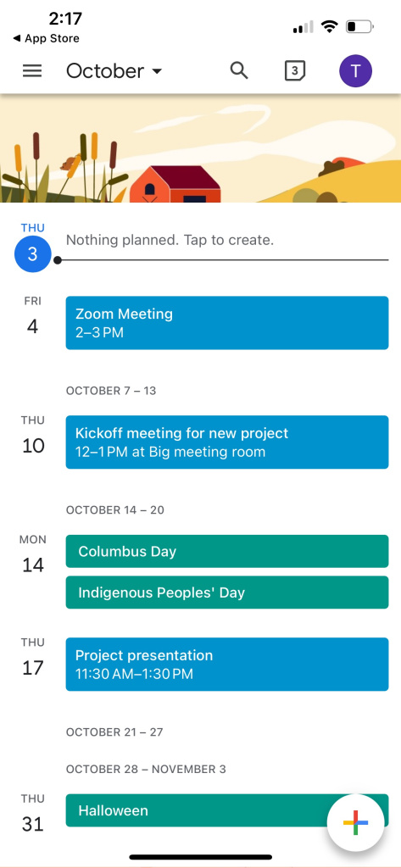
Task: Tap the search magnifier icon
Action: tap(239, 70)
